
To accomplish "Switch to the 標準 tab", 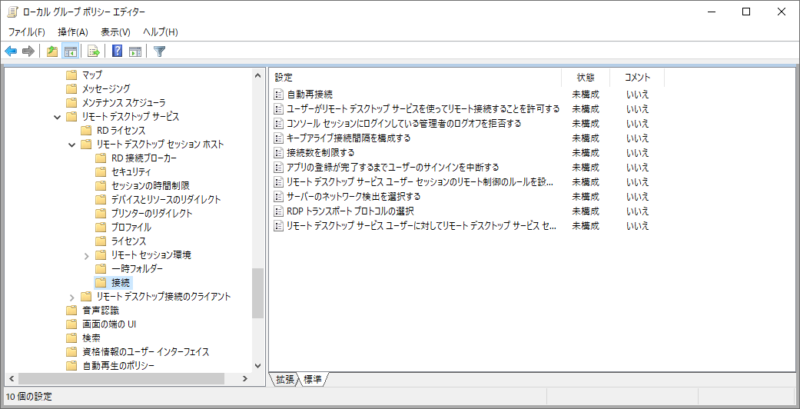I will tap(313, 379).
